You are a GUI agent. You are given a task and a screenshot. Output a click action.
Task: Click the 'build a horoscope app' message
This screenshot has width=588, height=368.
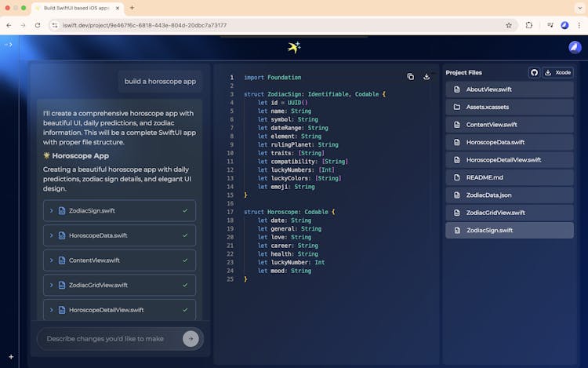(160, 82)
